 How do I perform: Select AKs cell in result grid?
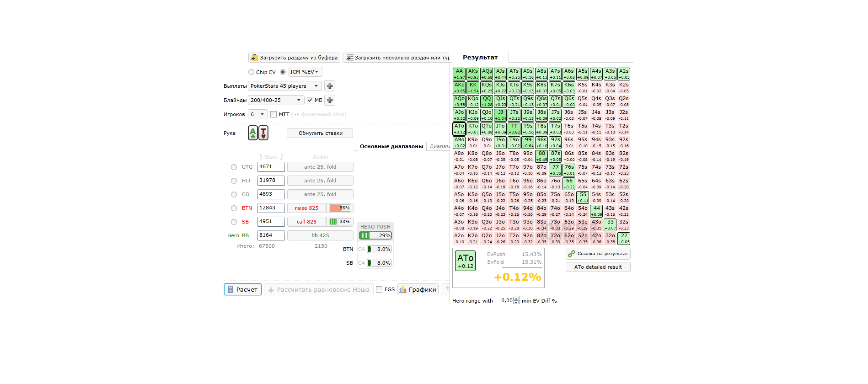[473, 74]
